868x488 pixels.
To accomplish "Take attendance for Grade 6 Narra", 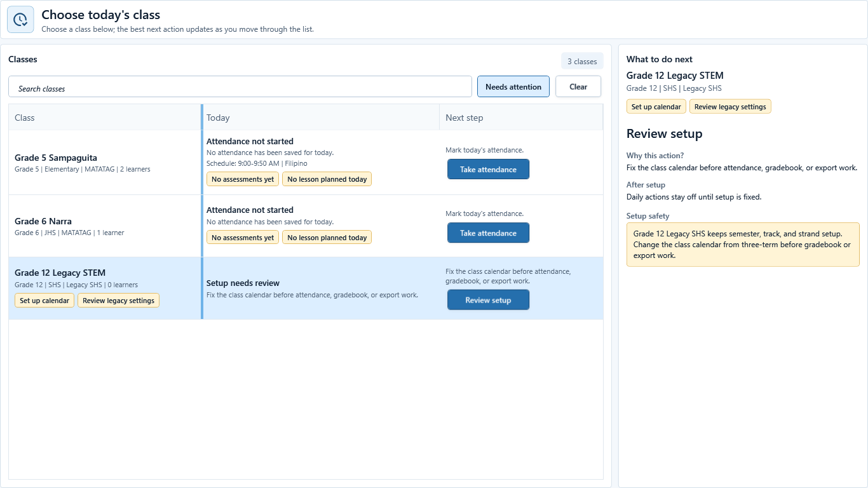I will pos(488,233).
